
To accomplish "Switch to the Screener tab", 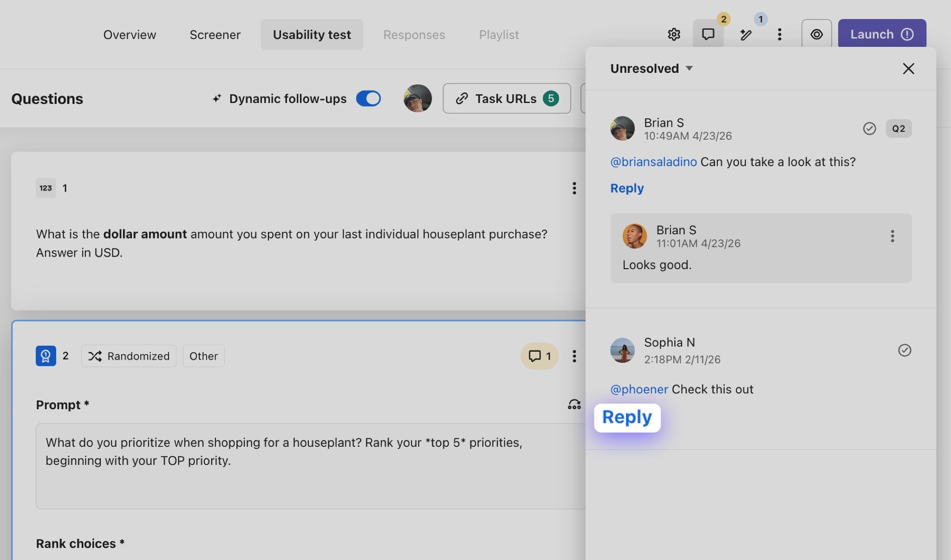I will tap(215, 34).
